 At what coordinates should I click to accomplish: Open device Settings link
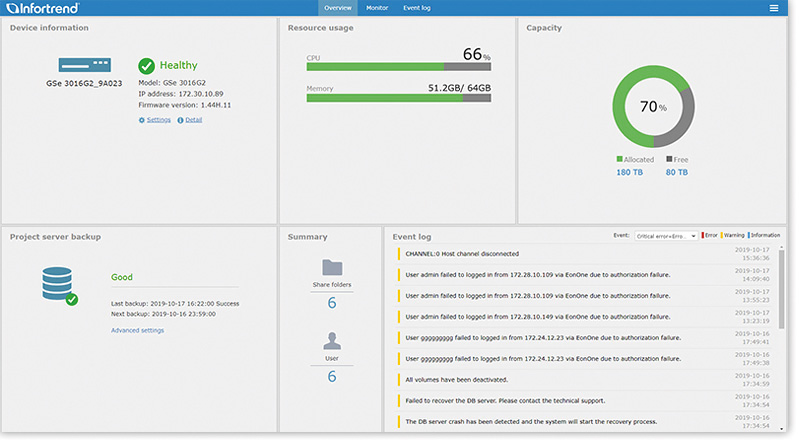click(x=159, y=120)
